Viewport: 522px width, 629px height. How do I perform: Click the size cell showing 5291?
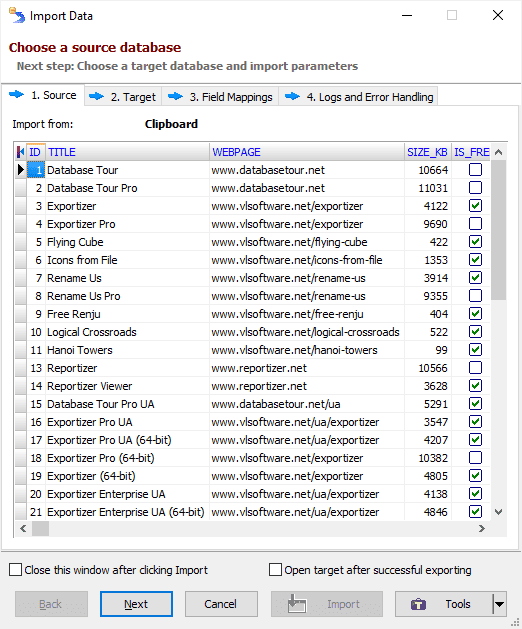[x=428, y=404]
